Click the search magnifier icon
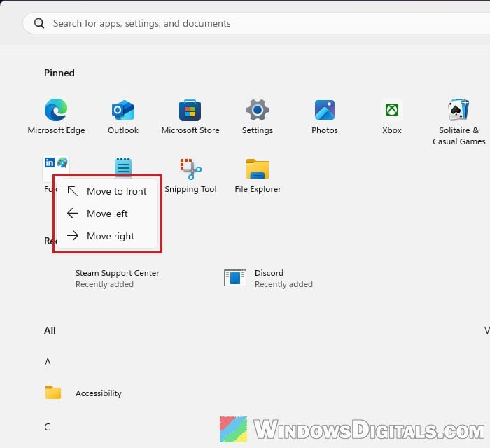 (39, 23)
